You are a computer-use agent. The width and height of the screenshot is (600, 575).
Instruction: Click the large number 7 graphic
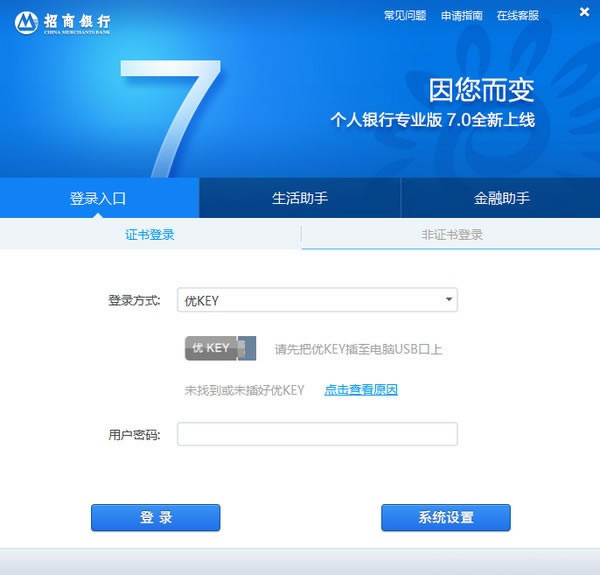pyautogui.click(x=169, y=114)
